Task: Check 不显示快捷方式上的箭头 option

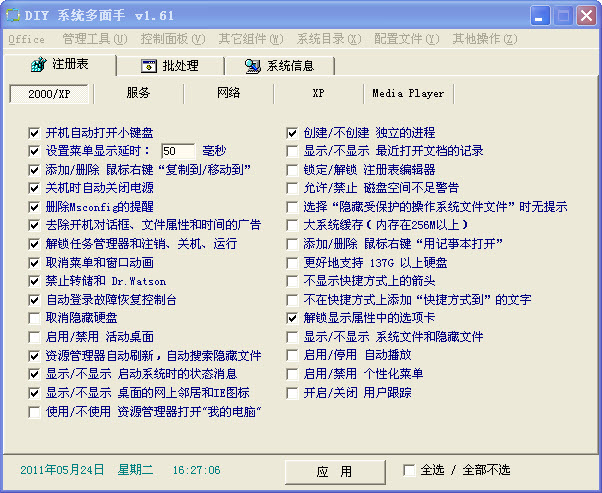Action: [x=293, y=281]
